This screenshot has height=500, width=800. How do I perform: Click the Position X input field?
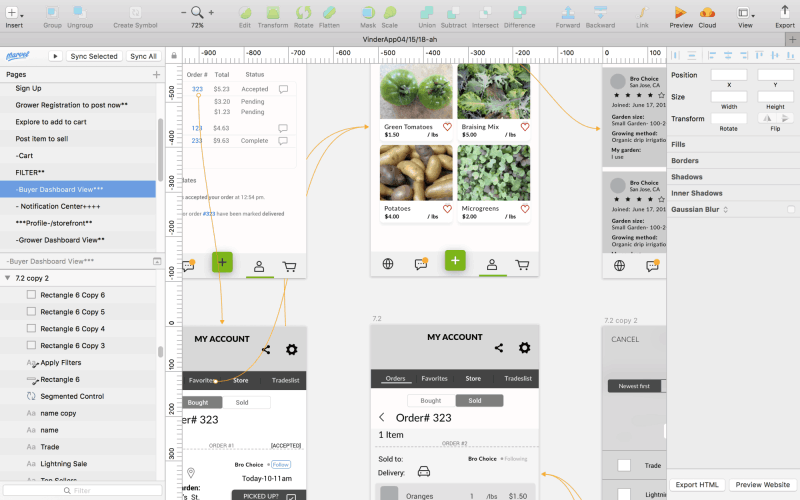pyautogui.click(x=728, y=75)
